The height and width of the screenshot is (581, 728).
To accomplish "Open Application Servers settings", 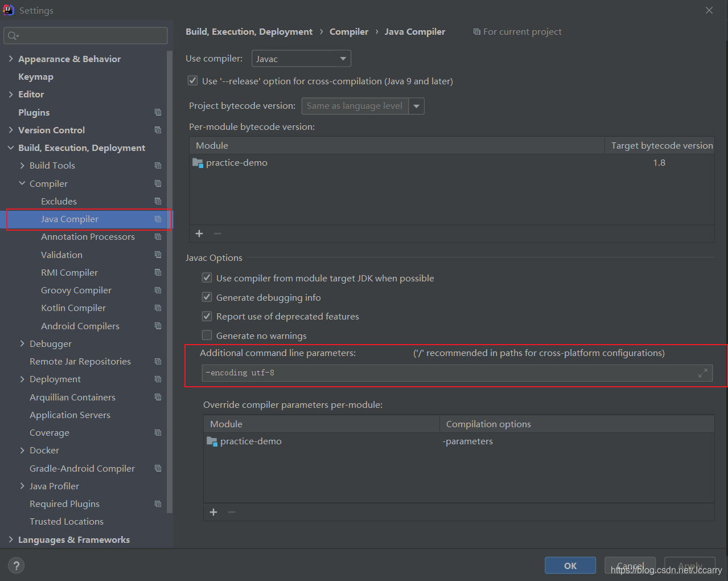I will coord(70,415).
